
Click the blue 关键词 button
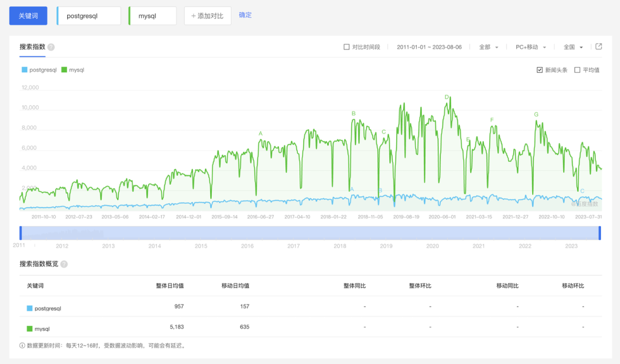28,16
